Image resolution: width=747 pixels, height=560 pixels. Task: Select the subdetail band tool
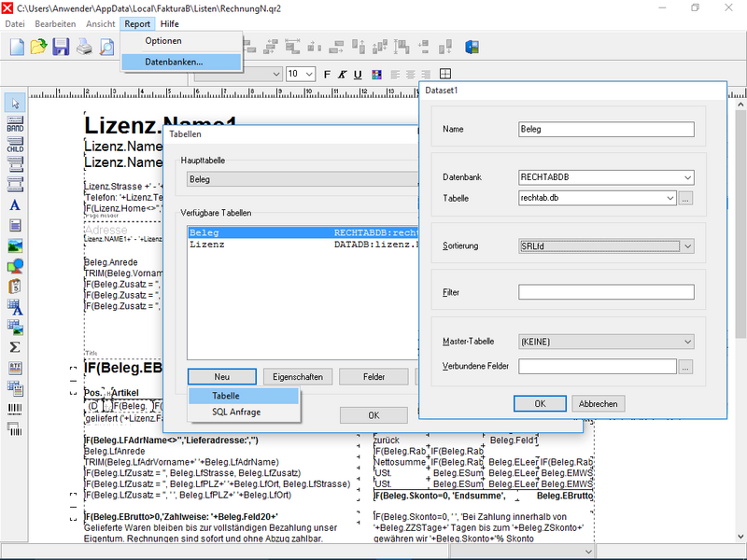click(15, 165)
